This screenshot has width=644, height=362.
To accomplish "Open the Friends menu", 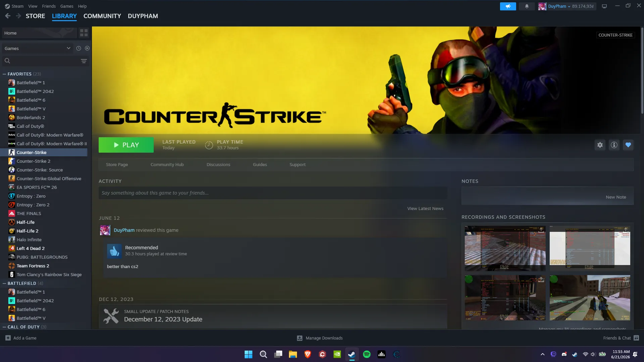I will click(x=49, y=6).
